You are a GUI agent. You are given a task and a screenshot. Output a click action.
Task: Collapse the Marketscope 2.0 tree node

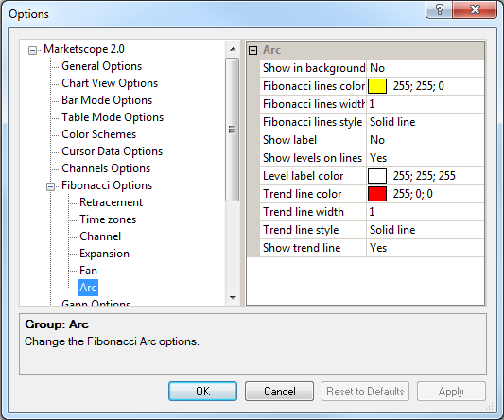pyautogui.click(x=32, y=50)
